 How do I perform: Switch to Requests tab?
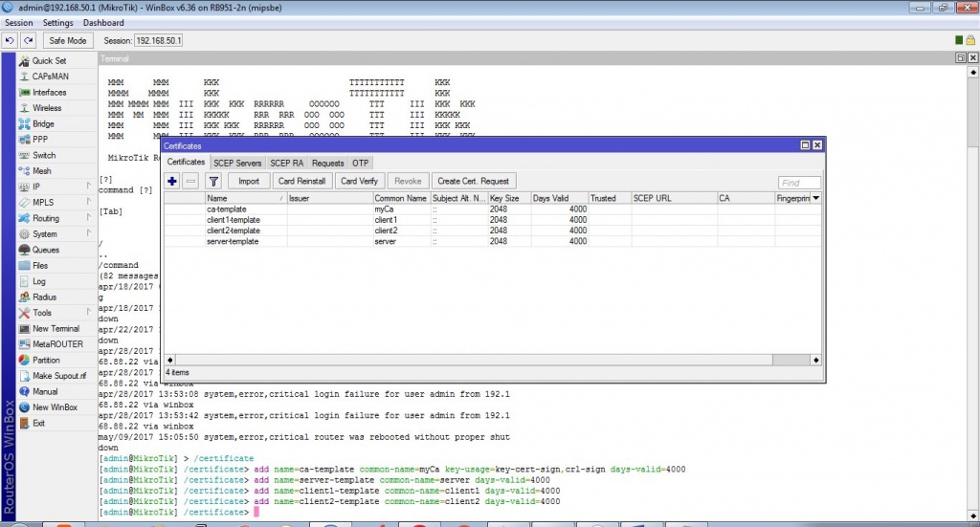[x=327, y=163]
